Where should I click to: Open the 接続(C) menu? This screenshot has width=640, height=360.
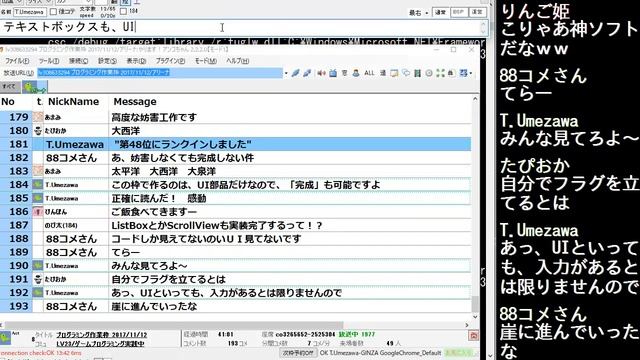pos(78,61)
